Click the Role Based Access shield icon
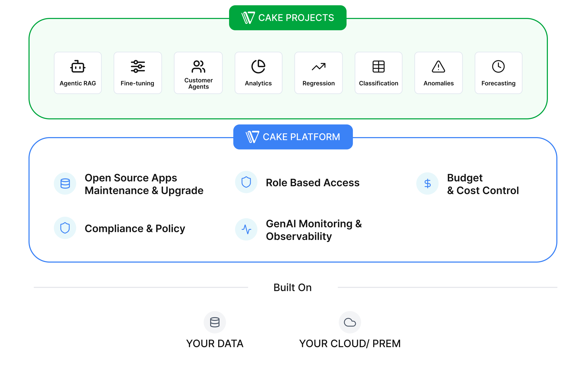Image resolution: width=588 pixels, height=367 pixels. pyautogui.click(x=246, y=182)
